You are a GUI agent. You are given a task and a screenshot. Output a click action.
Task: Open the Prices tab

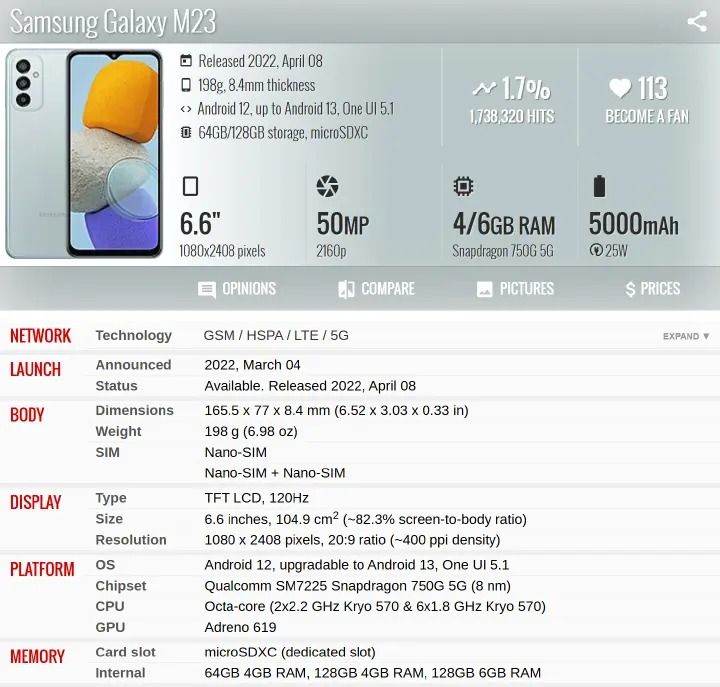pyautogui.click(x=652, y=289)
